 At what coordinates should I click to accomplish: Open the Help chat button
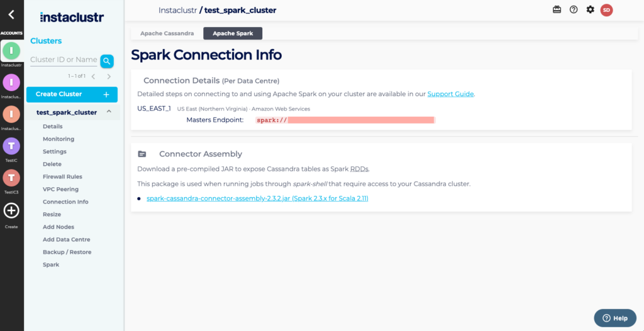(x=614, y=318)
